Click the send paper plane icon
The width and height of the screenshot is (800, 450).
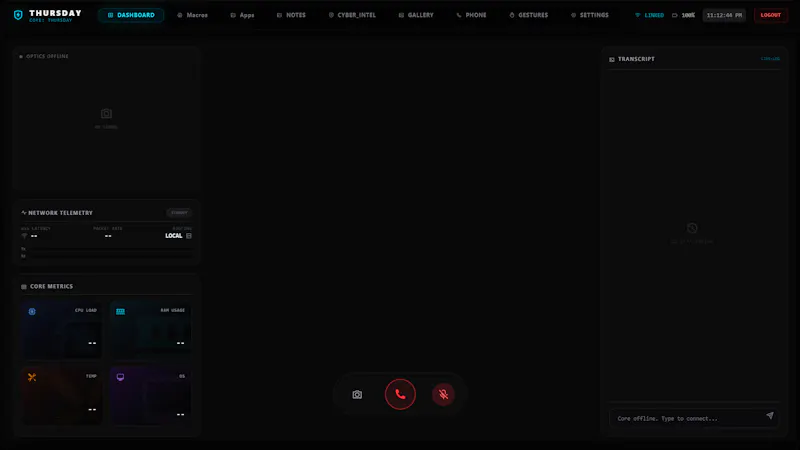(770, 416)
